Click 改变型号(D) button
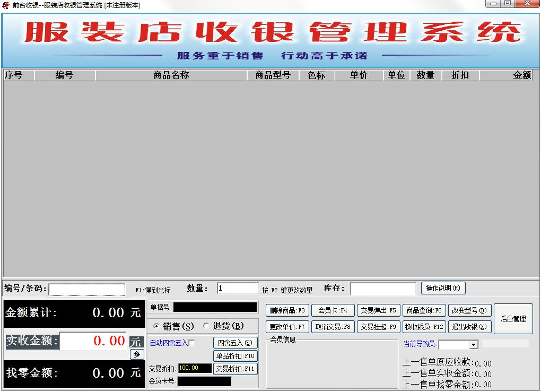541x392 pixels. tap(469, 310)
